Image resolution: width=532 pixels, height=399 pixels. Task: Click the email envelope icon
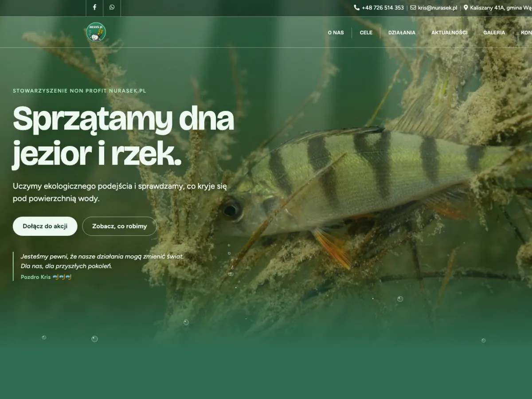[x=413, y=8]
